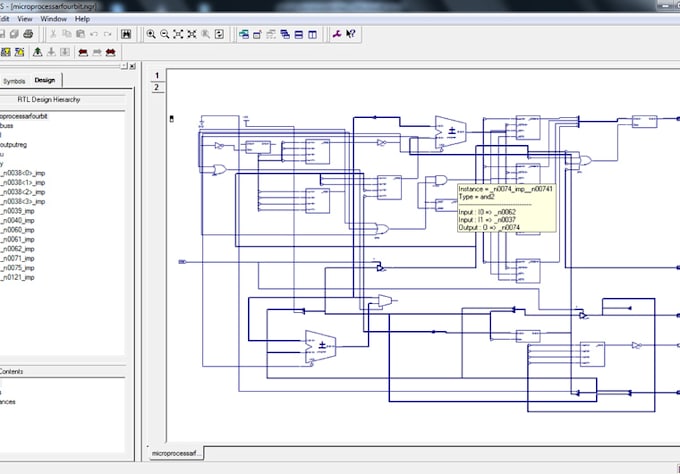680x474 pixels.
Task: Select the _n0038<2>_imp hierarchy item
Action: click(23, 192)
